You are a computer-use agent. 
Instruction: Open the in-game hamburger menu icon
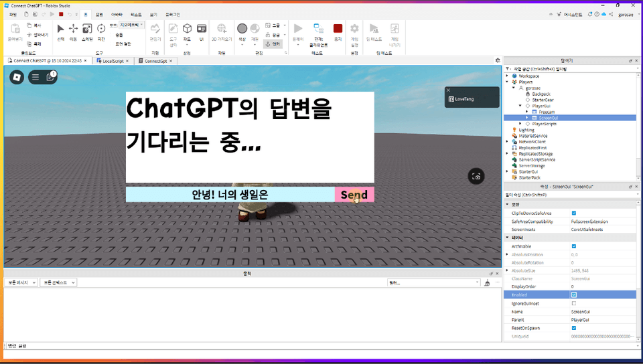(x=35, y=77)
